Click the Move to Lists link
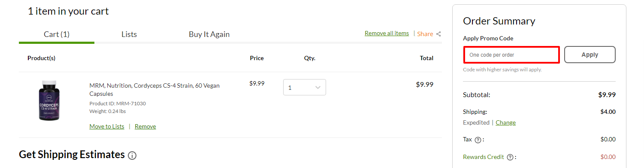The height and width of the screenshot is (168, 644). [x=107, y=126]
